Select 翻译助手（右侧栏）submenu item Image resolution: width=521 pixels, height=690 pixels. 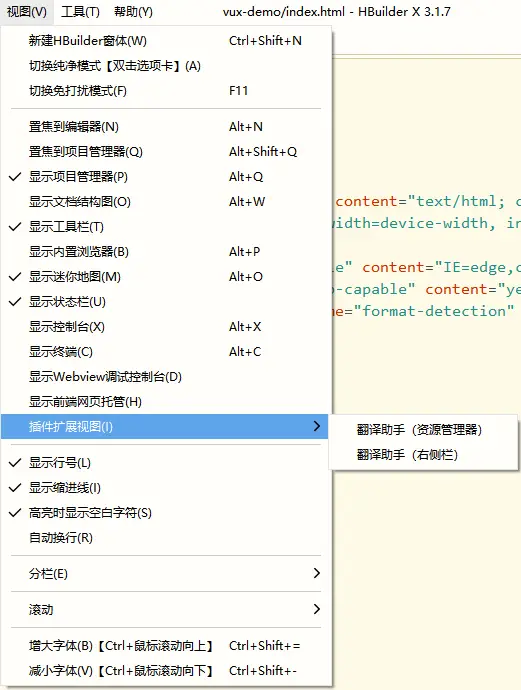(x=423, y=455)
